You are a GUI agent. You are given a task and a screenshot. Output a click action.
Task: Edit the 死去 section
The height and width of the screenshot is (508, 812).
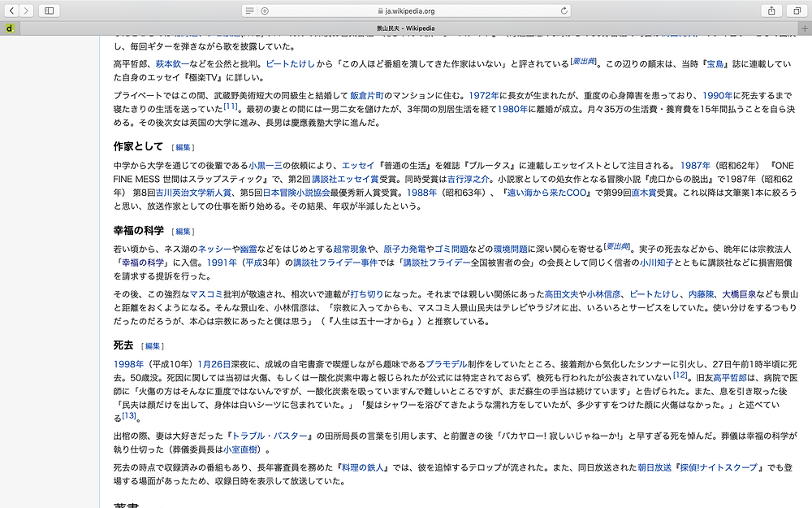pos(153,346)
